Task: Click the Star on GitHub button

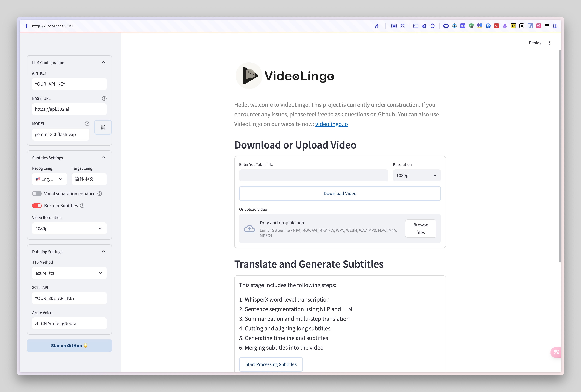Action: (x=69, y=346)
